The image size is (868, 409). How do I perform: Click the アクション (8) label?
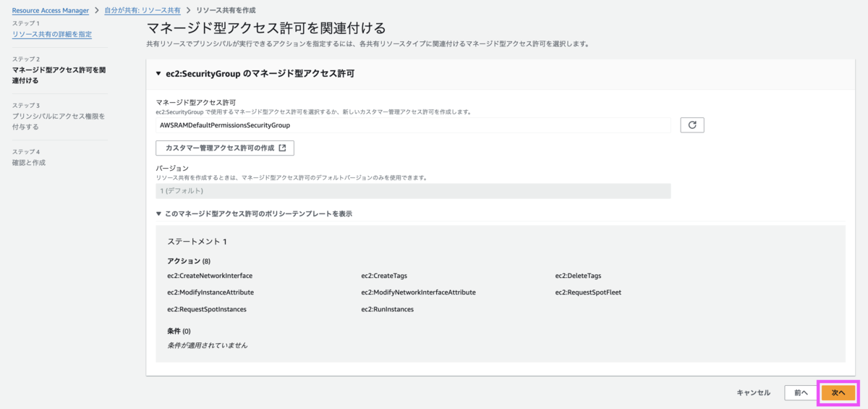[x=189, y=261]
